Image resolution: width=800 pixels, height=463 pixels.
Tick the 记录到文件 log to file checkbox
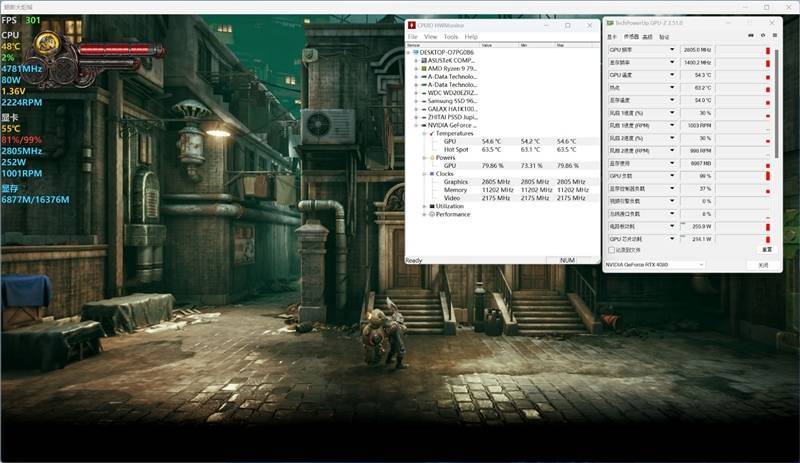point(611,250)
